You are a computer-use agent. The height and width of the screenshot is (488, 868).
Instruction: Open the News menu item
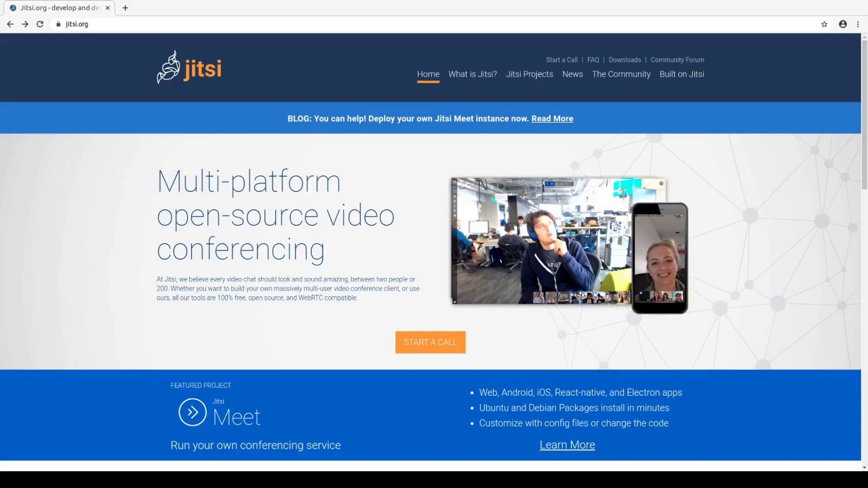coord(572,74)
